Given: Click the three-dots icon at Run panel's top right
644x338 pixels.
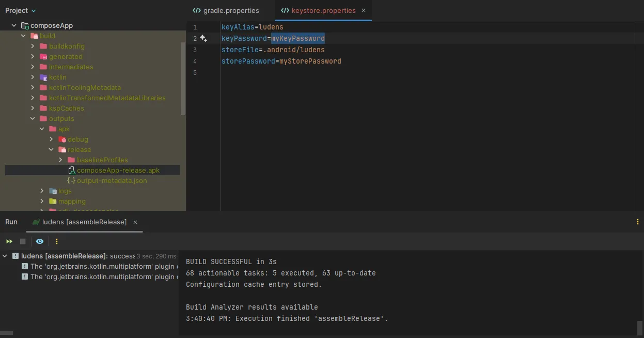Looking at the screenshot, I should click(x=637, y=222).
